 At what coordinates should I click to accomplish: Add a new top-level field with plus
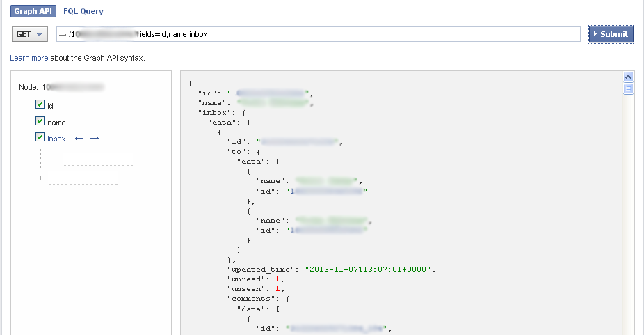(x=40, y=178)
